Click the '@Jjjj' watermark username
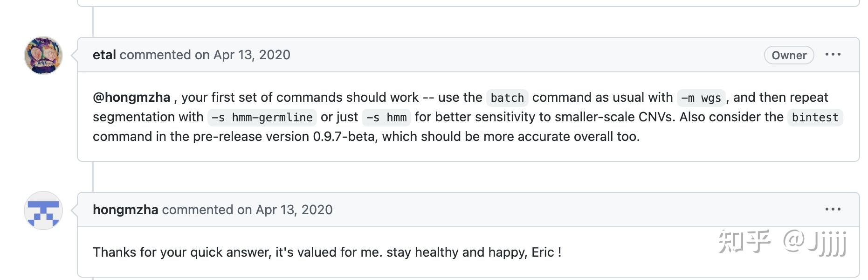 814,242
